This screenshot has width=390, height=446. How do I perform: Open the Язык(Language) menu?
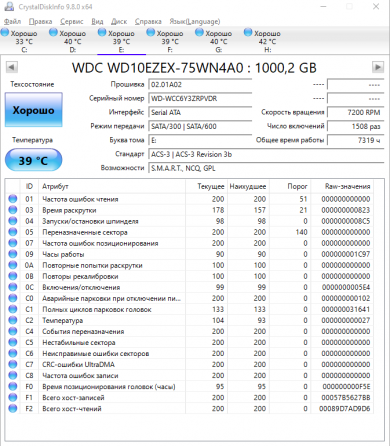195,22
